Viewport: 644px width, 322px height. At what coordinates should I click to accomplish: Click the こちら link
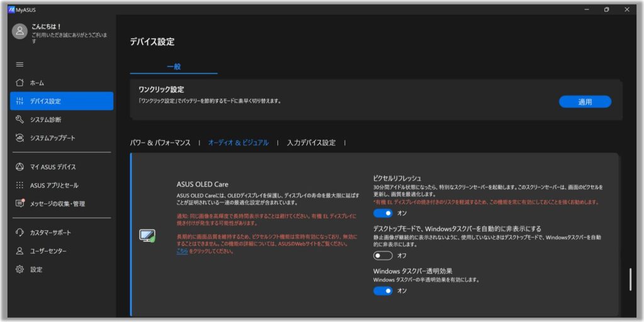click(x=182, y=252)
